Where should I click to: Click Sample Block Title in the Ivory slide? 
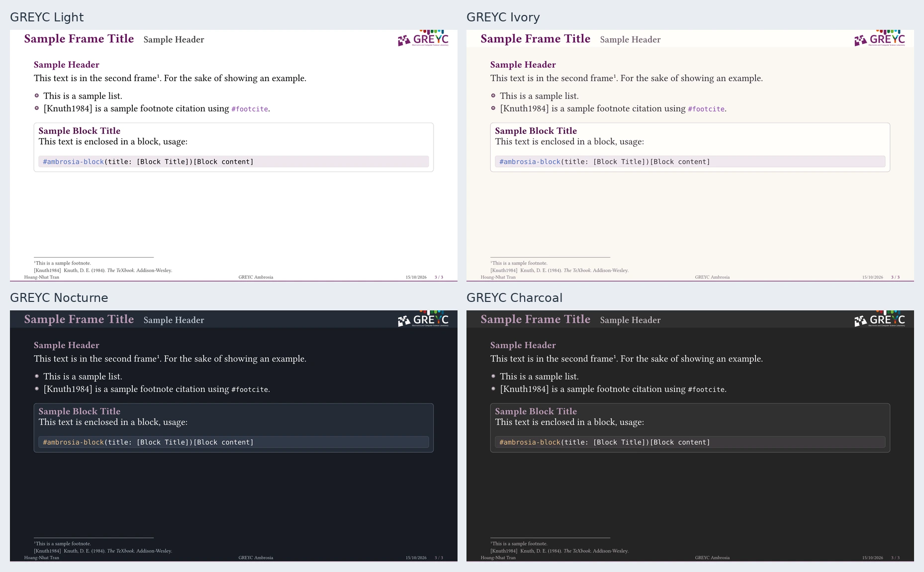pyautogui.click(x=536, y=131)
